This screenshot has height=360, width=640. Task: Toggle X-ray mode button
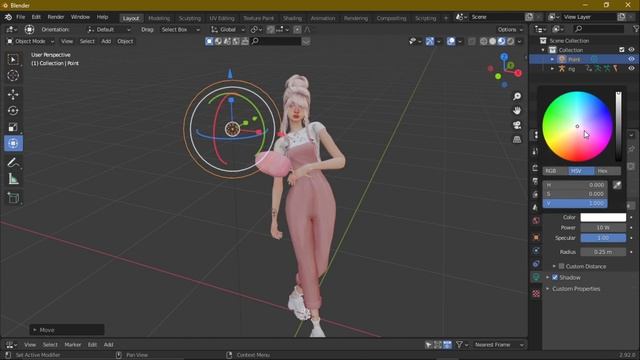pos(471,41)
